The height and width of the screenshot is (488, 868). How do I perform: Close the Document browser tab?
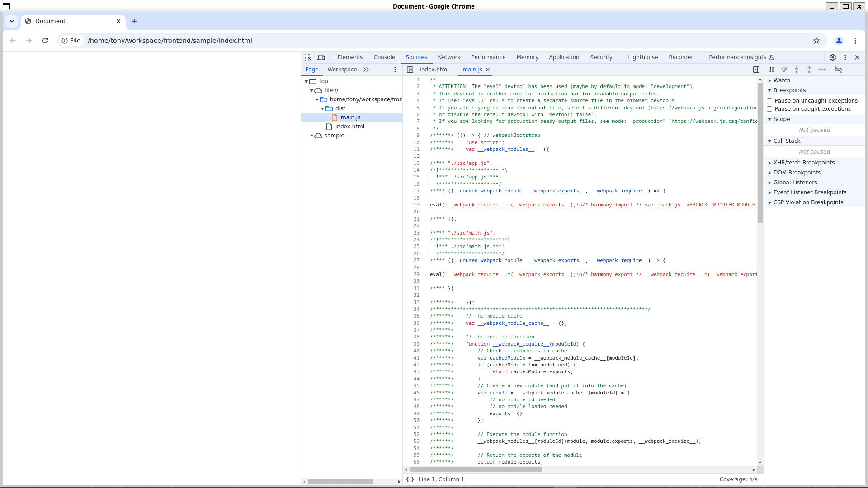(x=118, y=21)
